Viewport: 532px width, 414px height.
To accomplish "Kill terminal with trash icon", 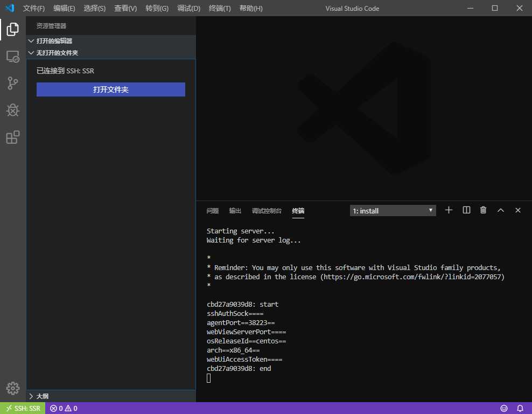I will (483, 210).
